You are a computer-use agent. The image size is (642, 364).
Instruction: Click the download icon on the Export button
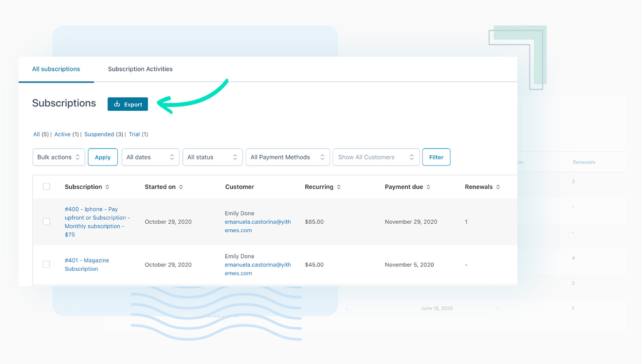pyautogui.click(x=116, y=104)
